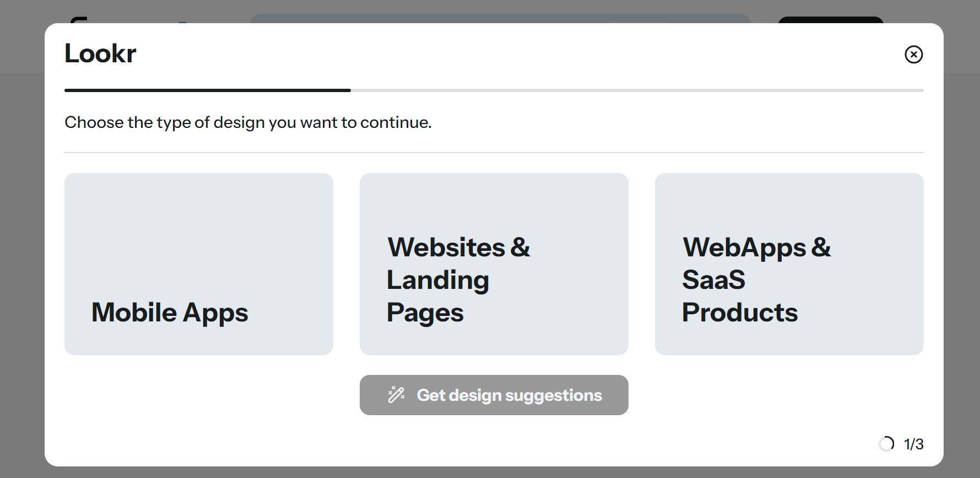Choose the Websites & Landing Pages card
Image resolution: width=980 pixels, height=478 pixels.
[494, 264]
